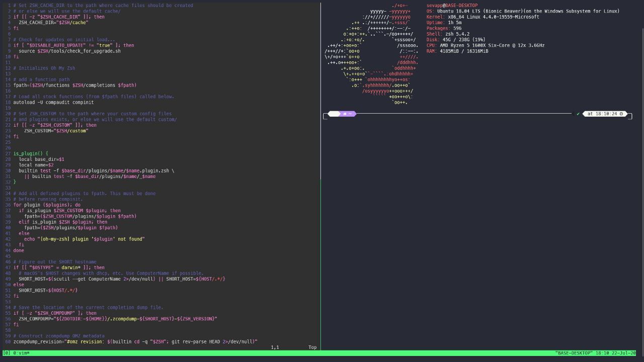This screenshot has height=362, width=644.
Task: Click the 'fpath=($ZSH/functions' line
Action: coord(75,85)
